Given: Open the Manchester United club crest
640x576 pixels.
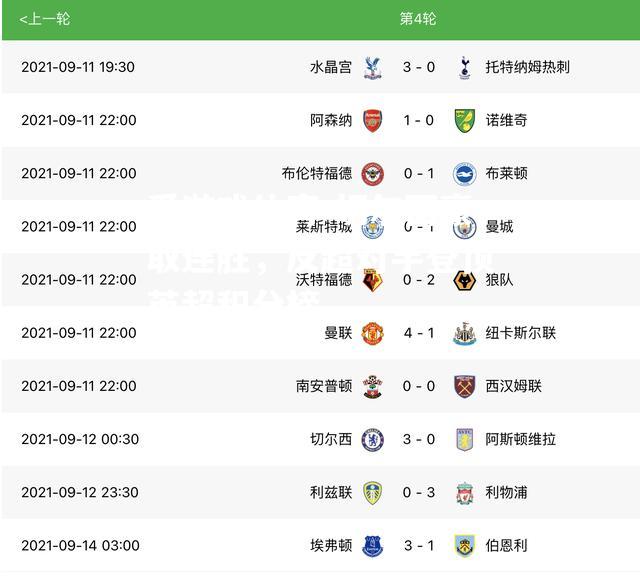Looking at the screenshot, I should [x=372, y=333].
